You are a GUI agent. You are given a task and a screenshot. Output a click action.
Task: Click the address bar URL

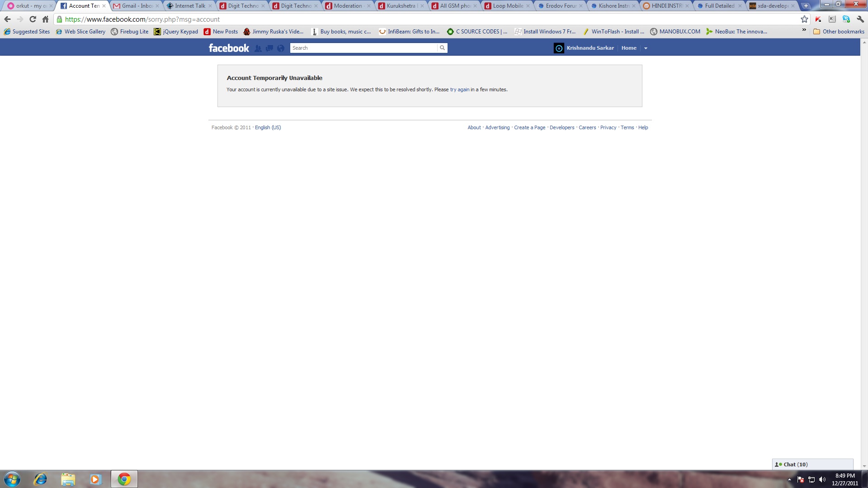[x=142, y=19]
